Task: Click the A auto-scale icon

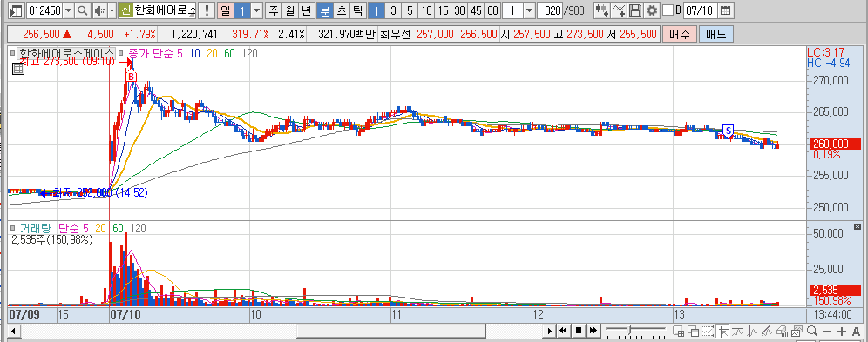Action: click(x=857, y=332)
